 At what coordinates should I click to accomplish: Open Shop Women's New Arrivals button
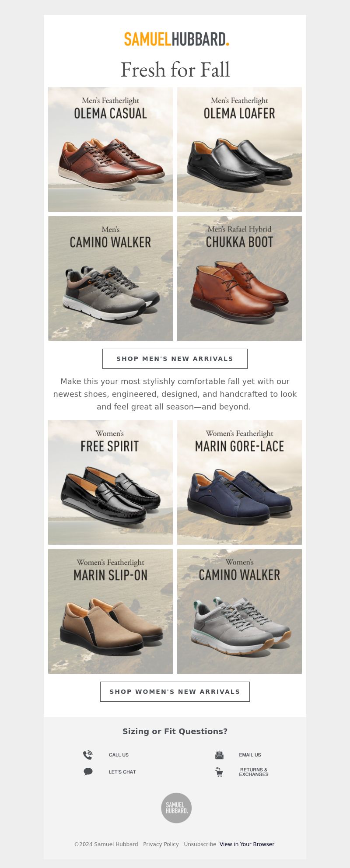175,692
